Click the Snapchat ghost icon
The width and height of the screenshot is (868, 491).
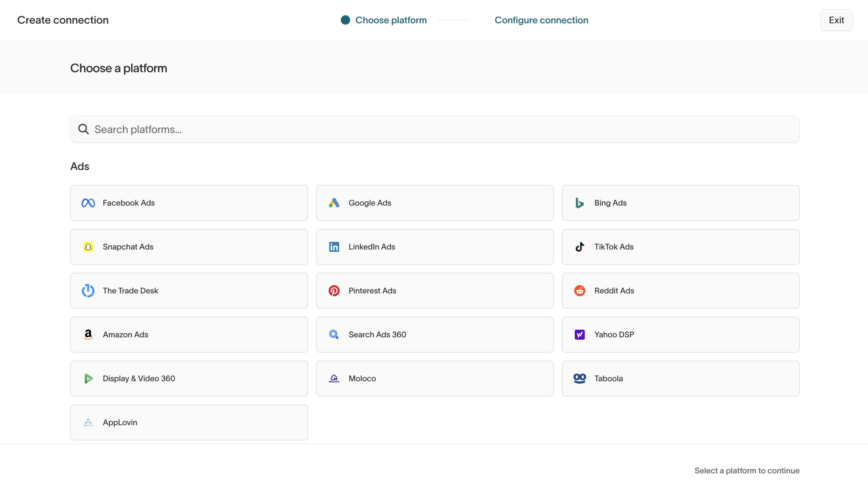88,247
